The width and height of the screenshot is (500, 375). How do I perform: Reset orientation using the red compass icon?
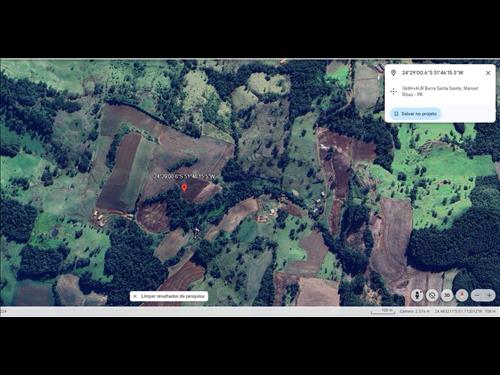click(462, 295)
